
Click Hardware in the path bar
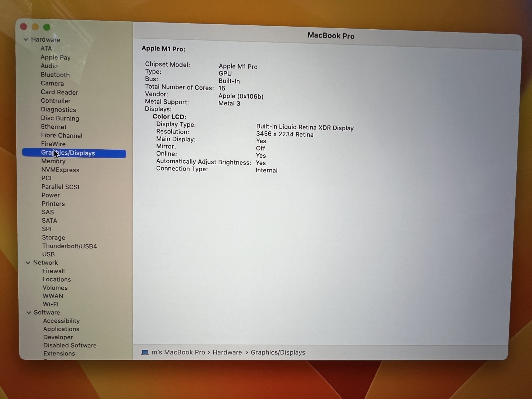[x=227, y=352]
